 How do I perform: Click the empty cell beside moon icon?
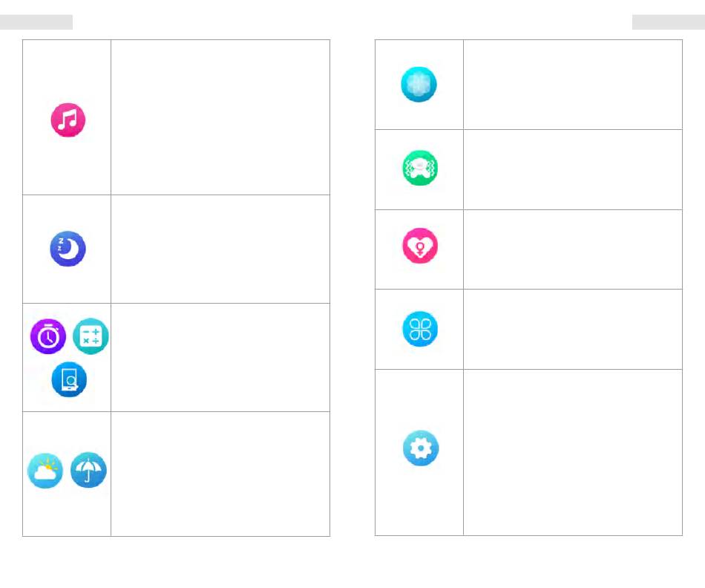pos(220,249)
